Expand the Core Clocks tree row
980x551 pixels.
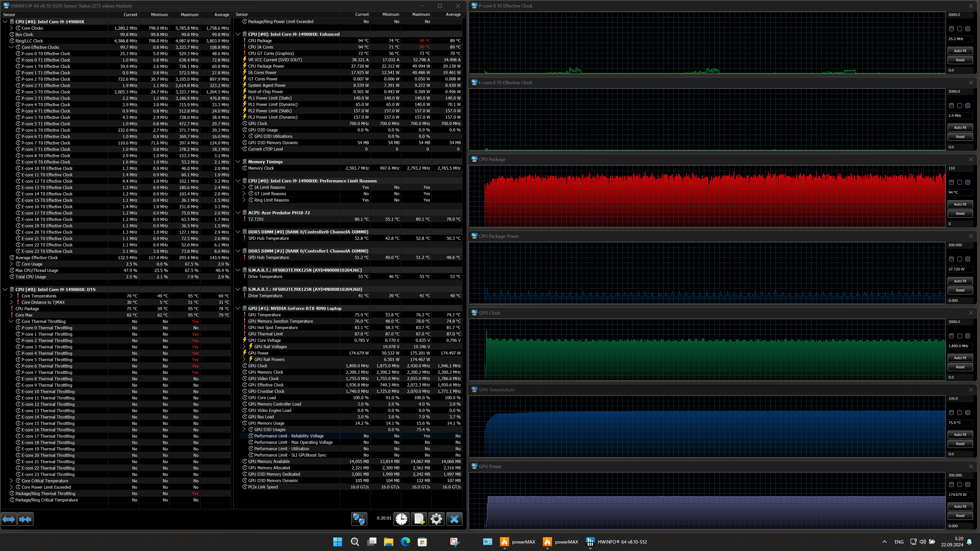pyautogui.click(x=11, y=28)
